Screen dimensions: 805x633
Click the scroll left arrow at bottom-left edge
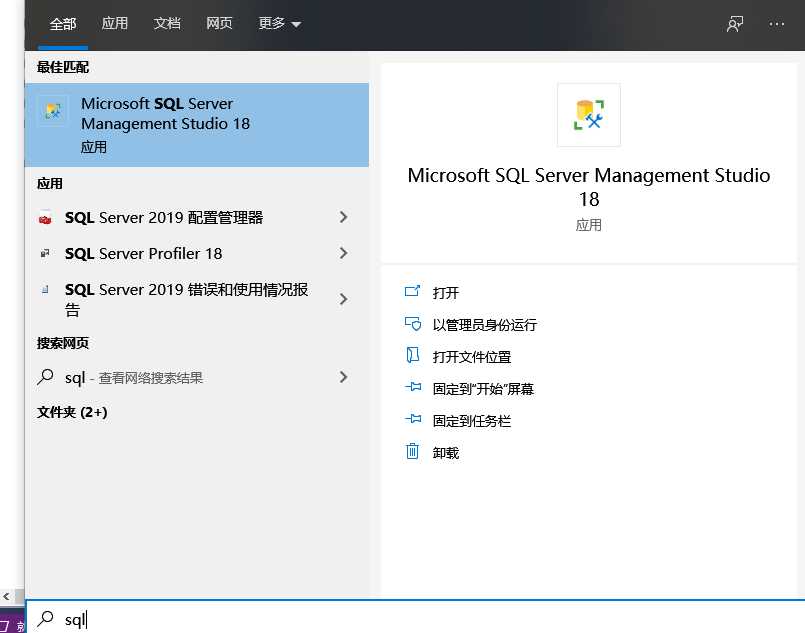tap(6, 597)
